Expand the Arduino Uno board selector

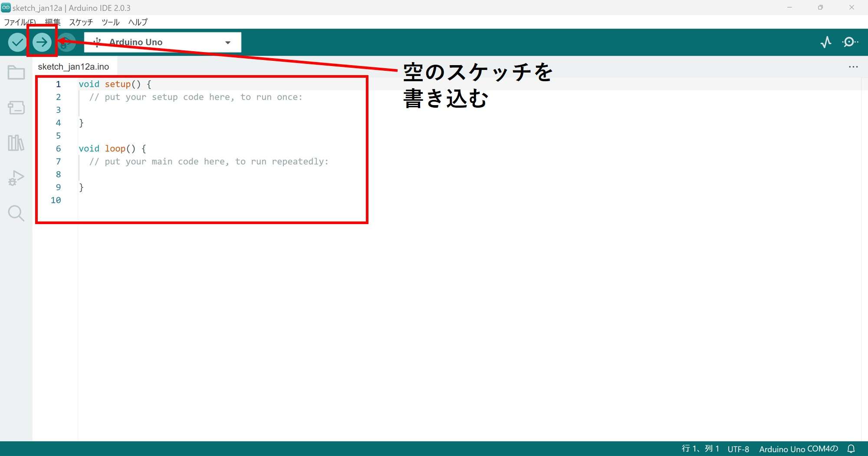[x=163, y=42]
